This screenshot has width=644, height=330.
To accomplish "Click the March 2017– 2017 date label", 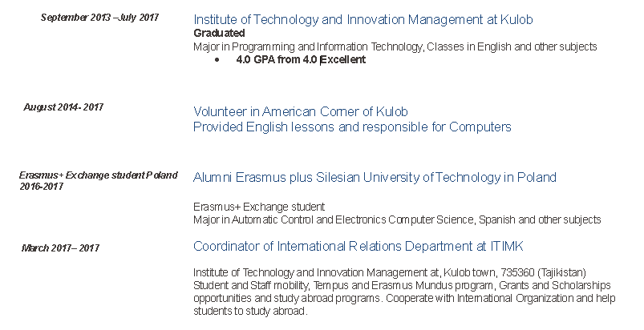I will (x=60, y=248).
